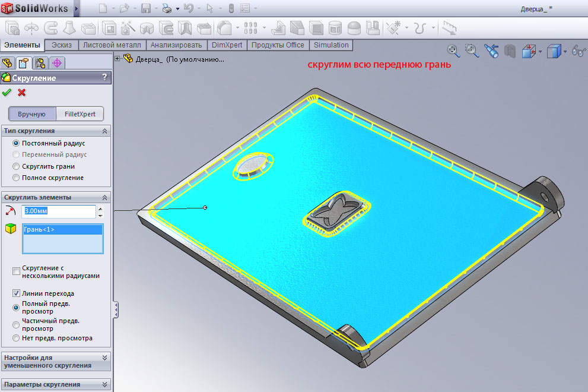Click the help question mark in fillet header
Screen dimensions: 588x392
(x=104, y=77)
